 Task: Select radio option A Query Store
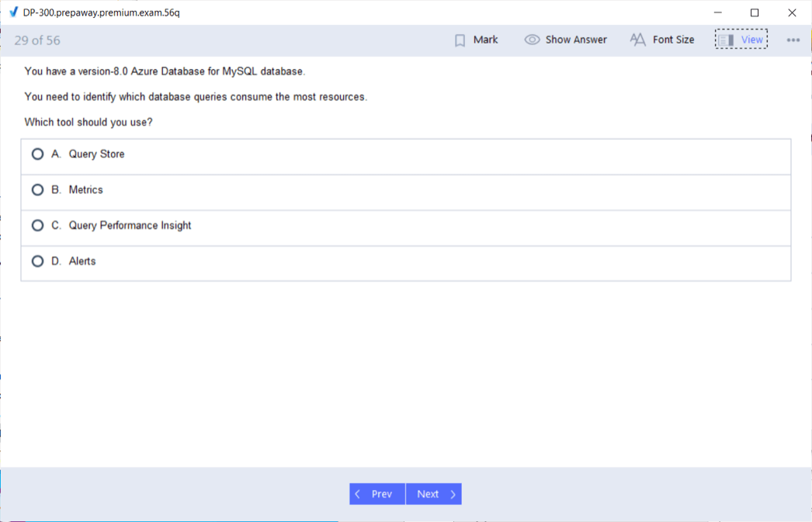coord(37,154)
